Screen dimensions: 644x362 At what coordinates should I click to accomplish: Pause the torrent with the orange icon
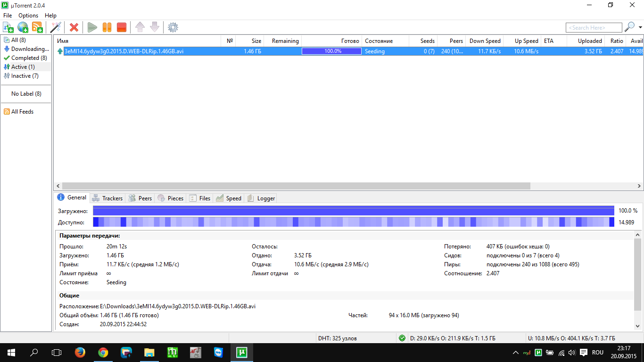pos(107,27)
